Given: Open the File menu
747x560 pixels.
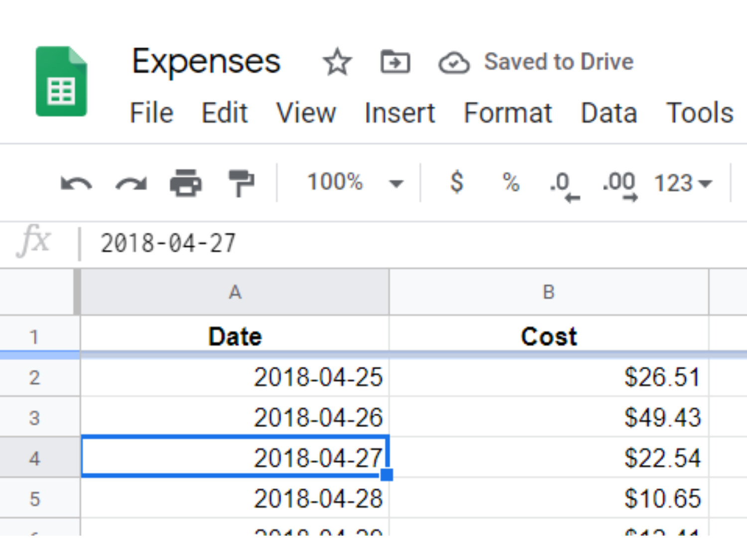Looking at the screenshot, I should point(151,112).
